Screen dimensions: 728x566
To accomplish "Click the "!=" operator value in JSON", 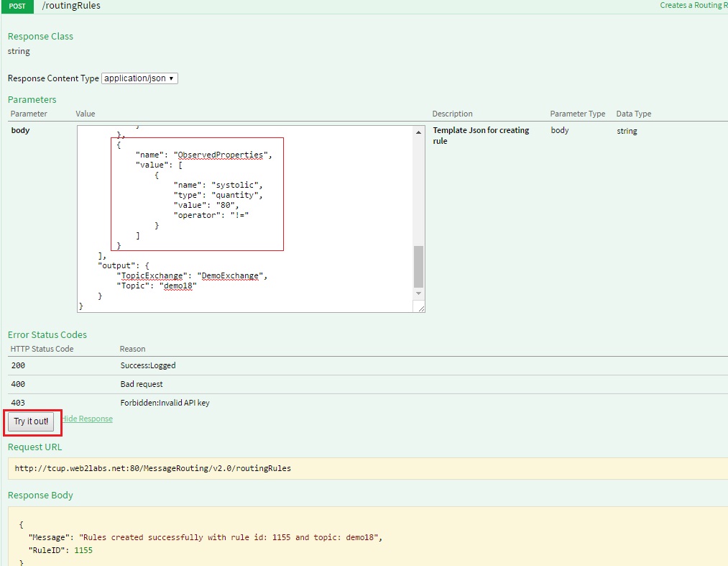I will click(x=239, y=215).
